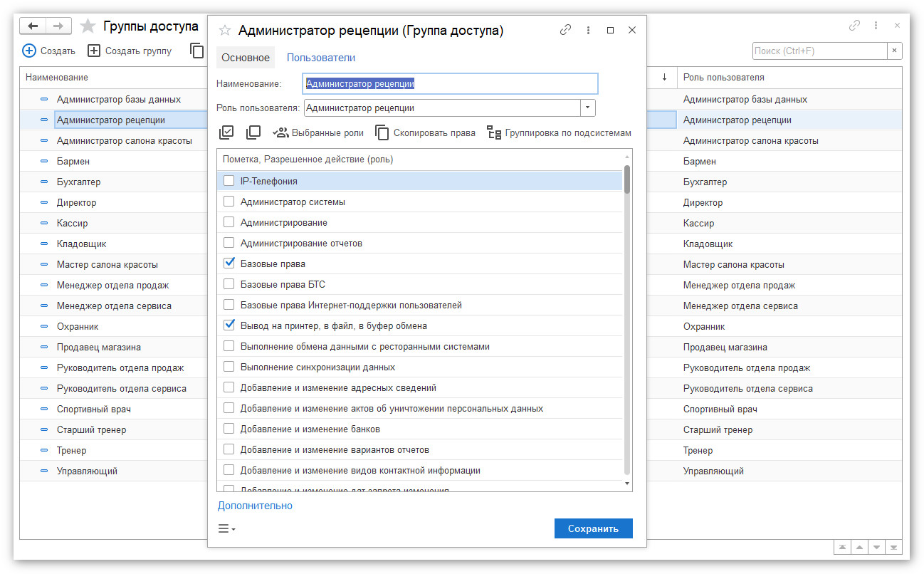Sort by the down-arrow column header
924x574 pixels.
point(664,77)
